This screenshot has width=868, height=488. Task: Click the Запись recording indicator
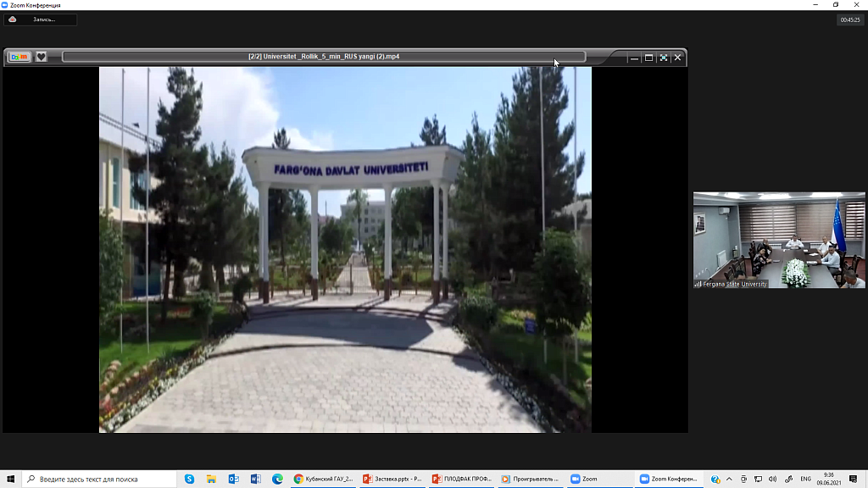[41, 19]
